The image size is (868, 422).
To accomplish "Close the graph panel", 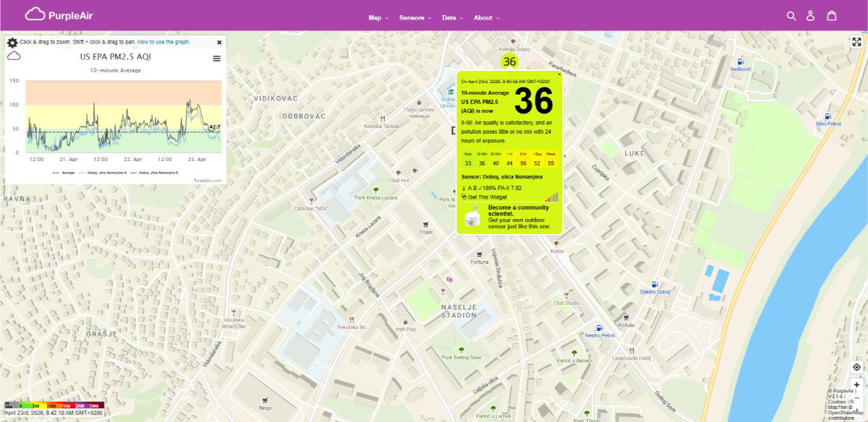I will 219,42.
